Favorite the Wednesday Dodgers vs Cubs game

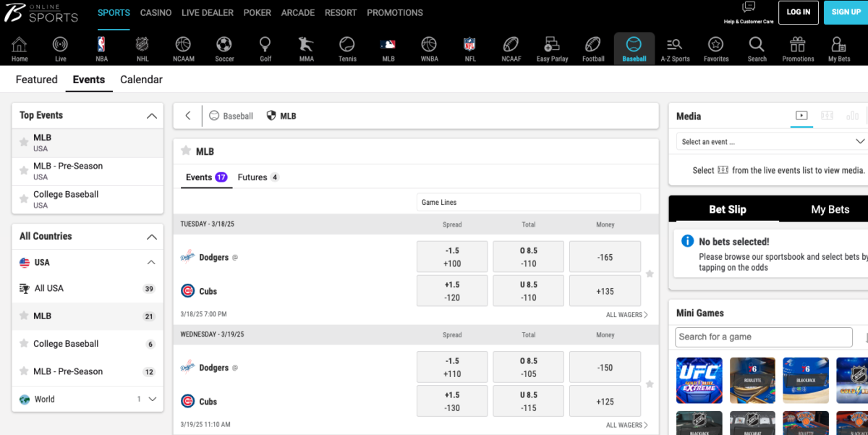tap(650, 384)
